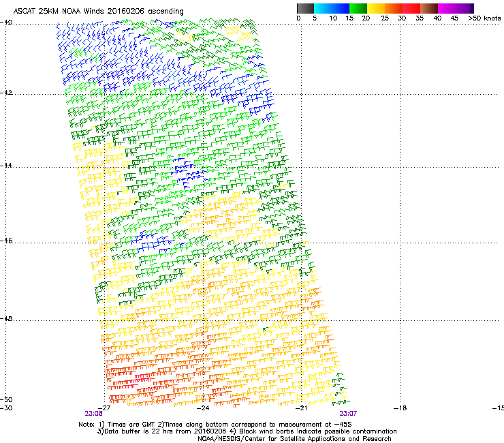Viewport: 504px width, 443px height.
Task: Click the '-18' longitude axis label
Action: pos(400,408)
